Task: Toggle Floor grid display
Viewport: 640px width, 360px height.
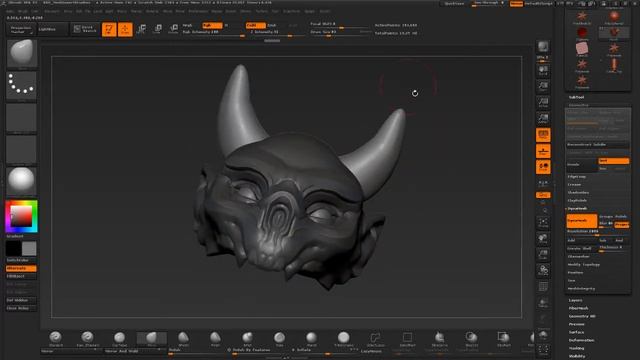Action: point(543,151)
